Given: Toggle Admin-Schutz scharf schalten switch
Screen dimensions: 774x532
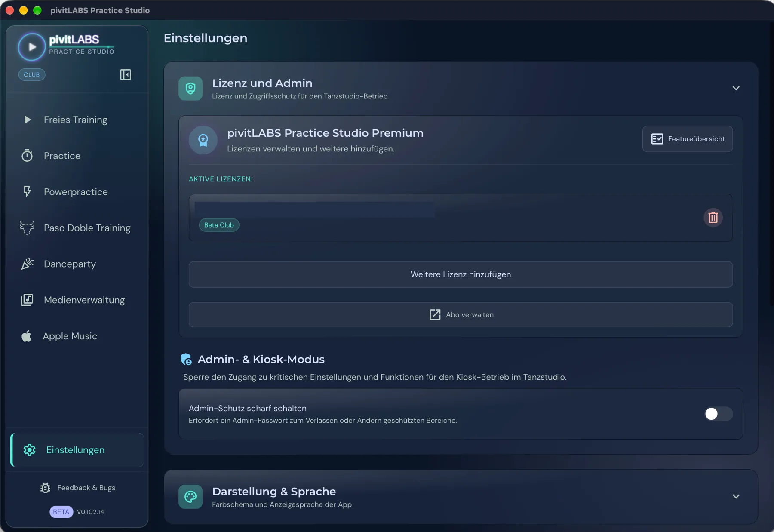Looking at the screenshot, I should point(718,414).
